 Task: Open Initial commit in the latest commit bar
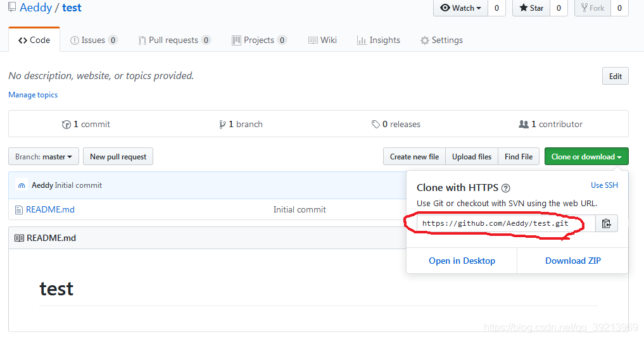click(x=79, y=185)
